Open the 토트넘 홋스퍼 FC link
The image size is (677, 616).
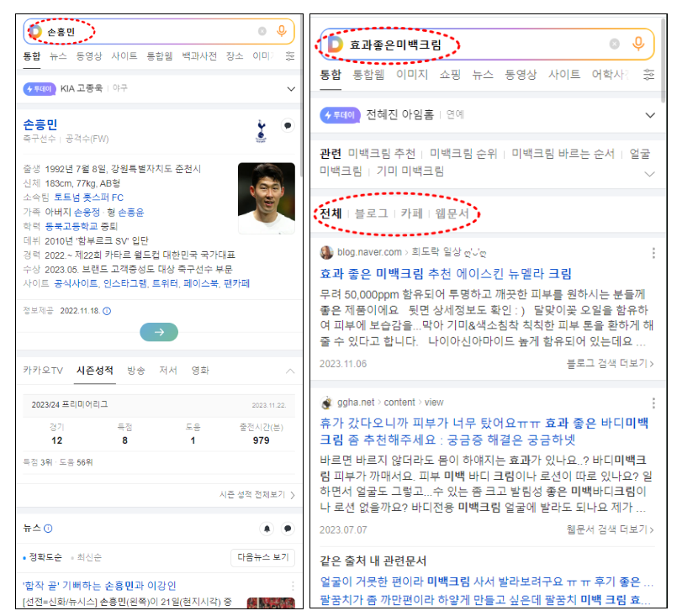click(88, 197)
